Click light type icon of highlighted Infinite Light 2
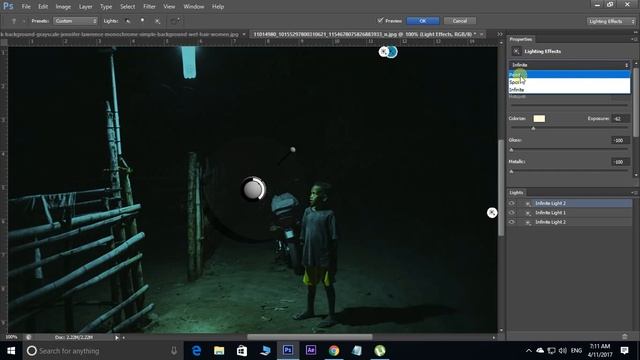The height and width of the screenshot is (360, 640). click(x=528, y=203)
